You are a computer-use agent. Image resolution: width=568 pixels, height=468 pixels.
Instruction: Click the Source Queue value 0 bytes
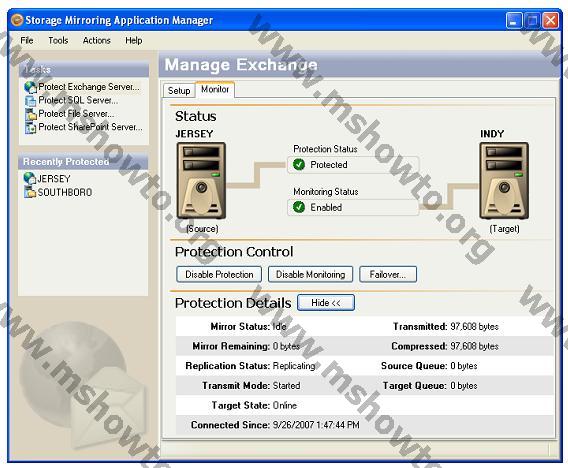[x=464, y=366]
